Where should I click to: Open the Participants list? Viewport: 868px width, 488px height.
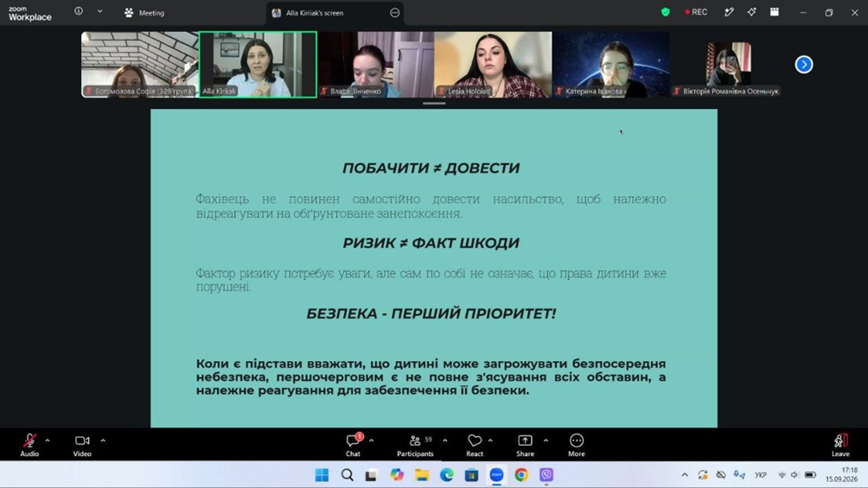(415, 445)
